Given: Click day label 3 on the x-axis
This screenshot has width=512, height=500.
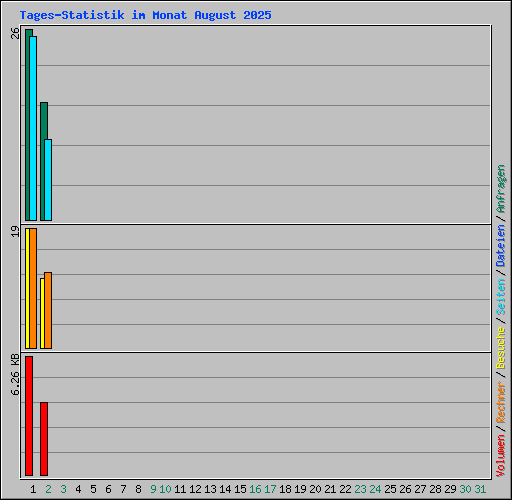Looking at the screenshot, I should click(x=63, y=489).
